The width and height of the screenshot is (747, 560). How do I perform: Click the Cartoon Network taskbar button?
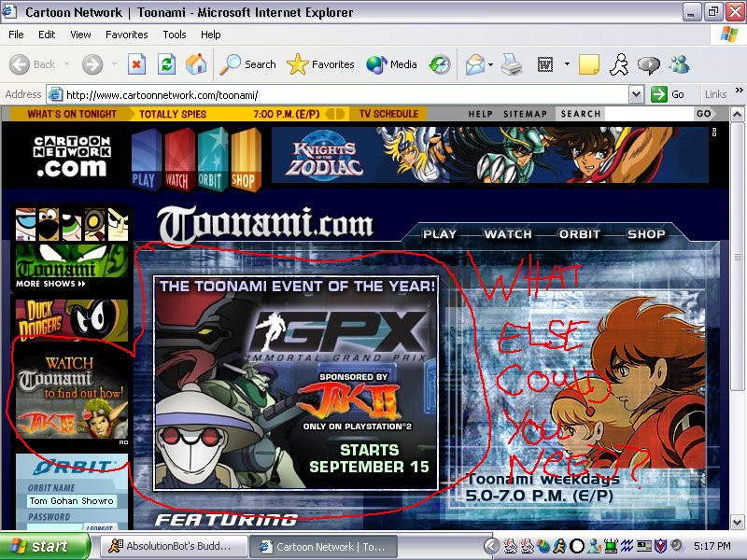(323, 546)
